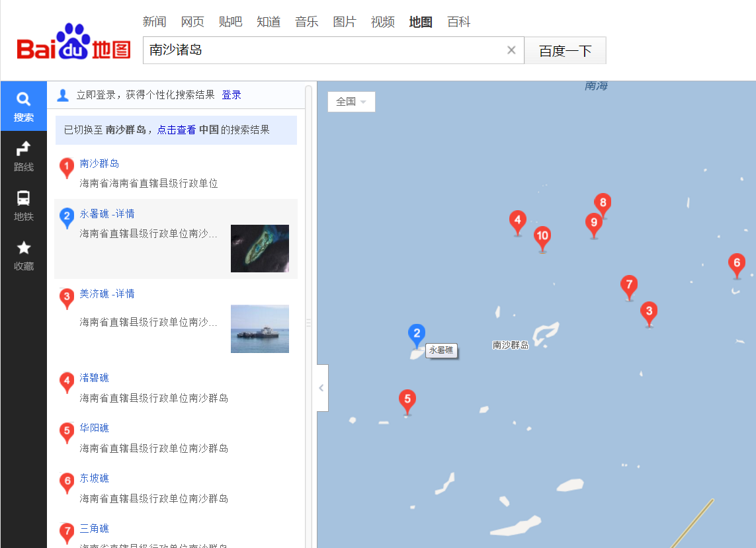Click the Baidu Maps logo

[74, 42]
